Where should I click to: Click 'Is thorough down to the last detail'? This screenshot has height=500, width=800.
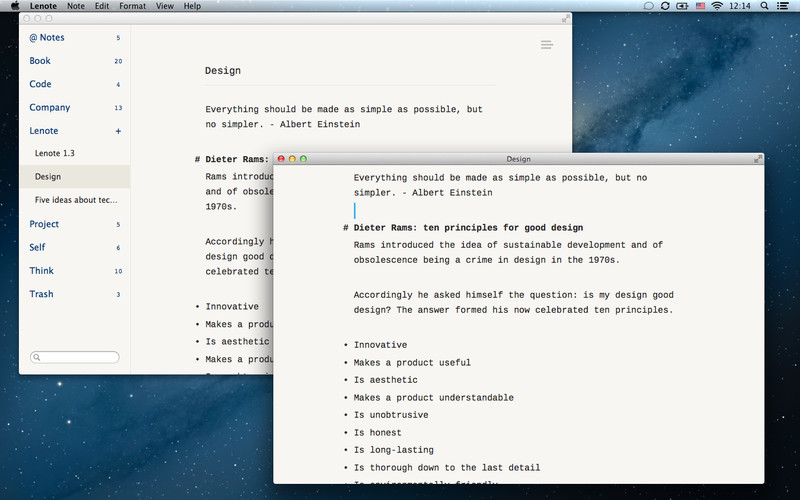click(x=447, y=468)
